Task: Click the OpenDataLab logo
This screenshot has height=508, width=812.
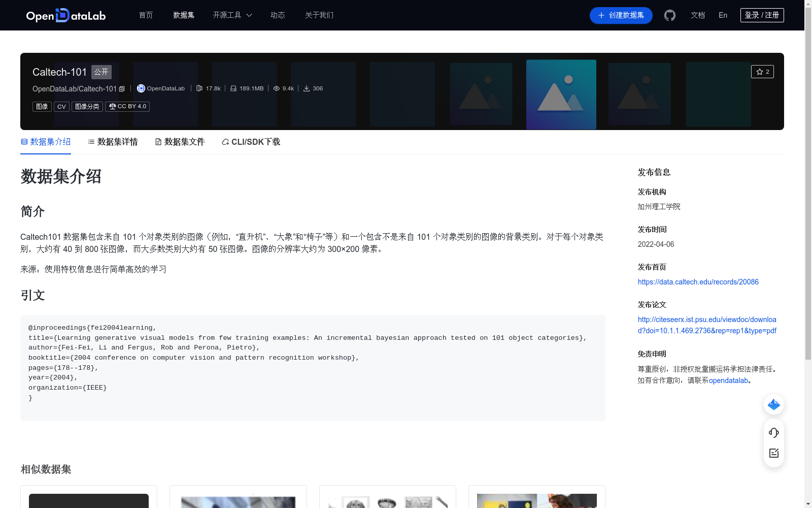Action: click(x=66, y=15)
